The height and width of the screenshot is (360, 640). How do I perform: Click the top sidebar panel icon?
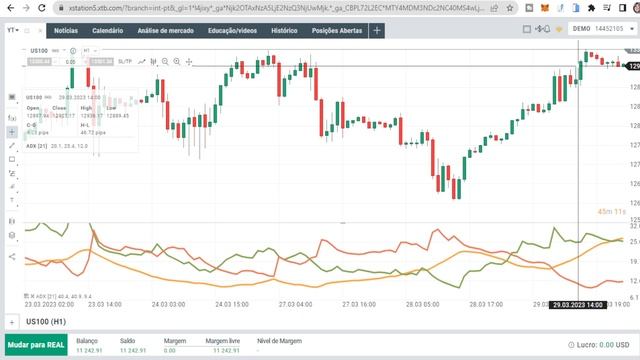click(12, 97)
